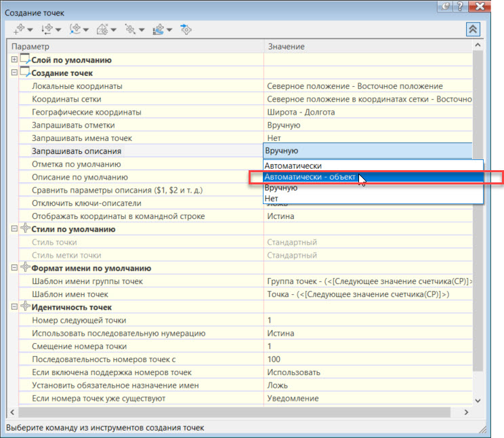Click the pin icon in title bar

tap(445, 6)
